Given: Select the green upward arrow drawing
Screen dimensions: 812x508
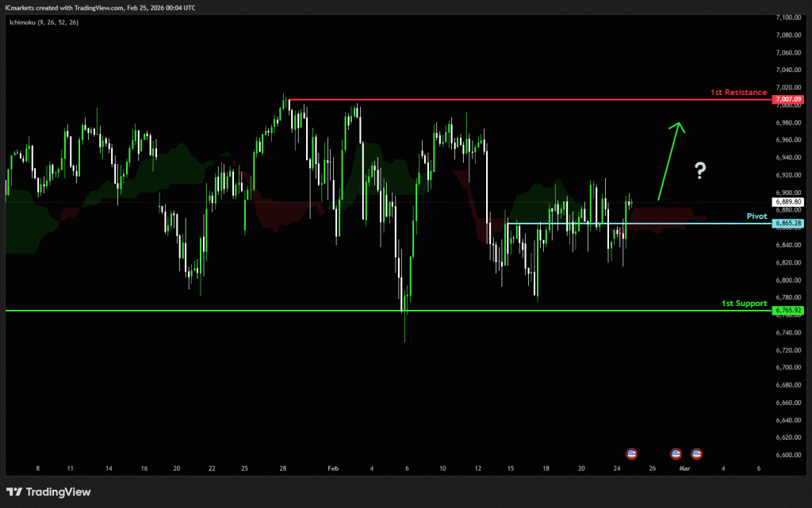Looking at the screenshot, I should tap(670, 159).
